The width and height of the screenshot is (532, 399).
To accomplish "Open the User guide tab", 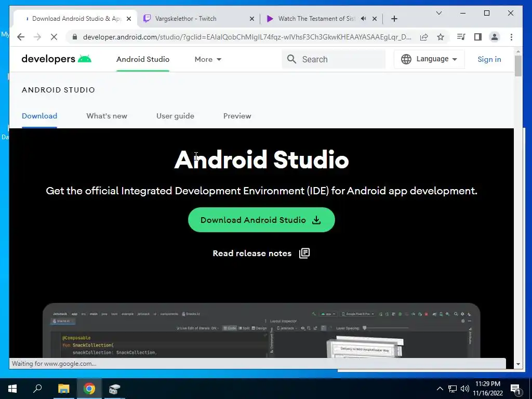I will [x=175, y=116].
